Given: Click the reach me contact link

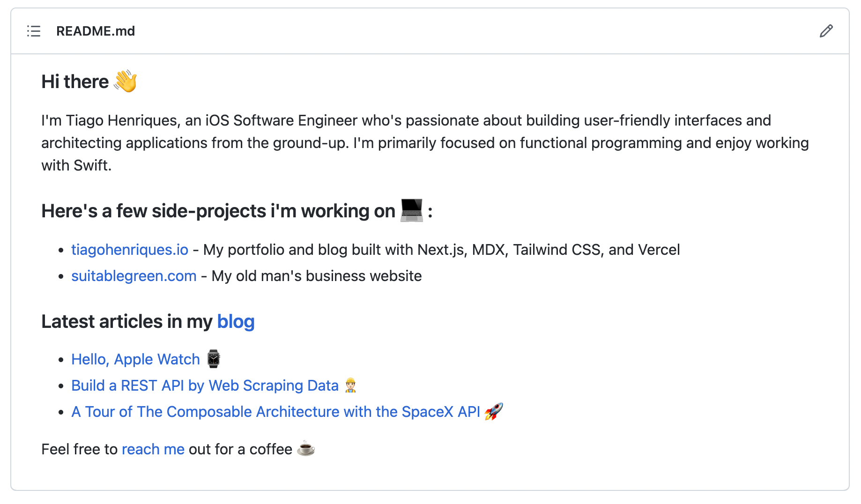Looking at the screenshot, I should coord(153,449).
